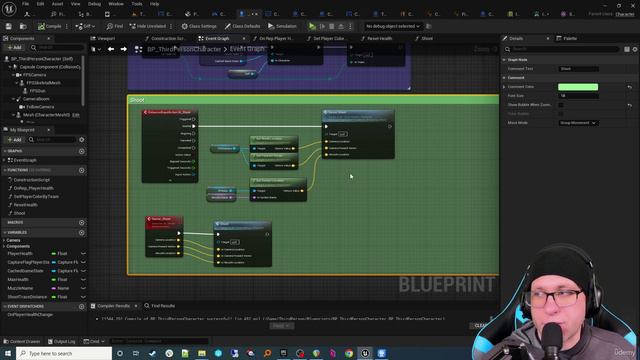Viewport: 640px width, 360px height.
Task: Open Content Drawer in the status bar
Action: point(21,341)
